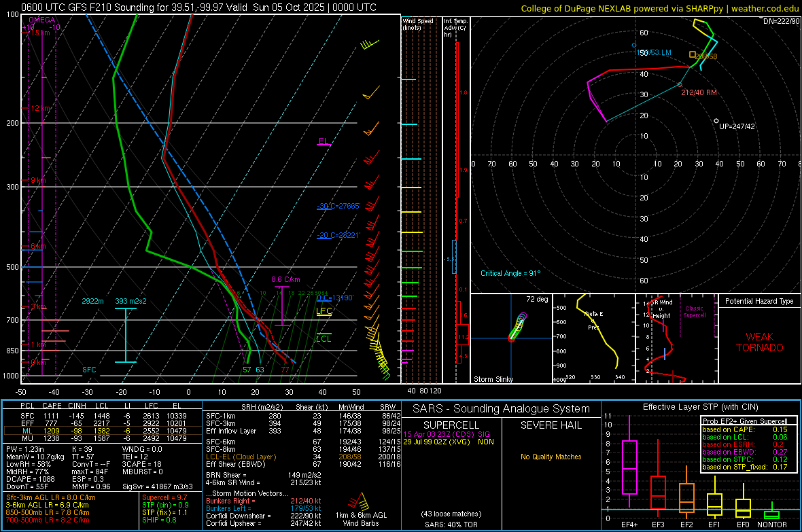Viewport: 802px width, 532px height.
Task: Click the STP (cin) = 0.9 value
Action: point(165,505)
